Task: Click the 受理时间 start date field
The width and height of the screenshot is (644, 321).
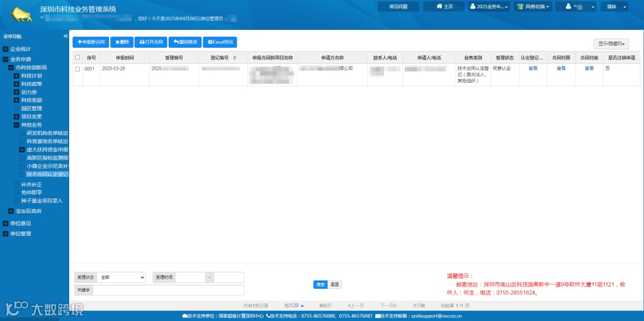Action: pyautogui.click(x=191, y=277)
